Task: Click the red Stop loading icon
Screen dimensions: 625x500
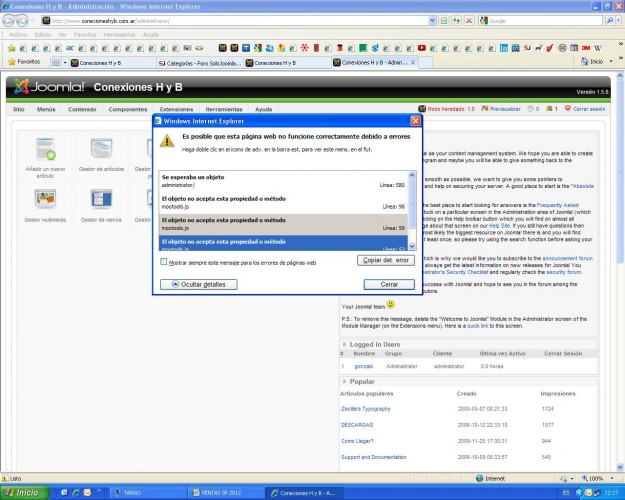Action: point(470,21)
